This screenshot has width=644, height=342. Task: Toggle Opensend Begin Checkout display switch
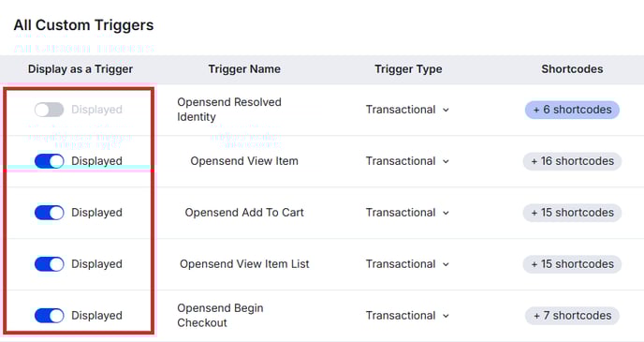point(49,315)
